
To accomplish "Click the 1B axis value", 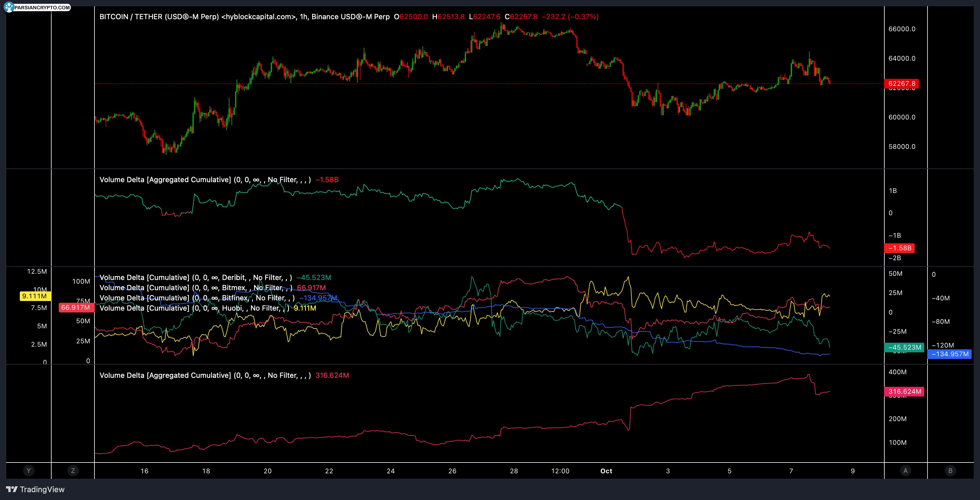I will pyautogui.click(x=893, y=191).
